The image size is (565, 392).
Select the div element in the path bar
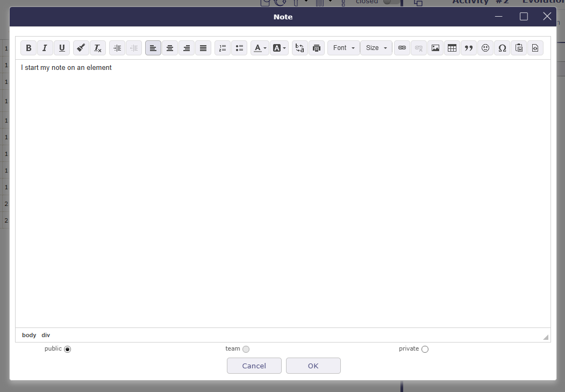46,335
